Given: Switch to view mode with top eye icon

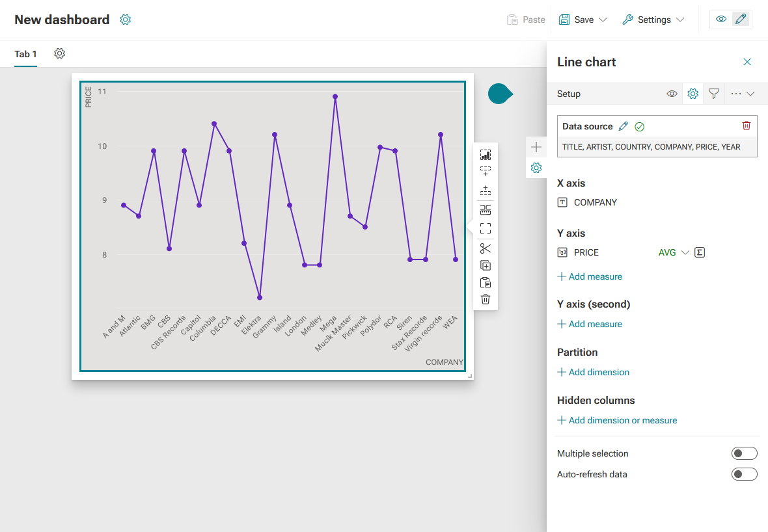Looking at the screenshot, I should 721,20.
